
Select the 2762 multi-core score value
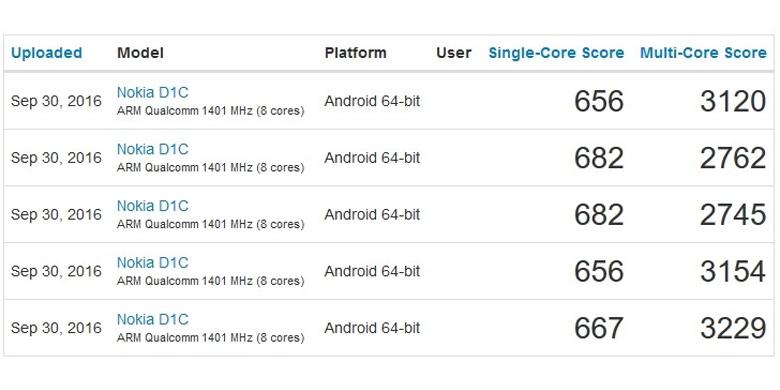click(x=733, y=158)
